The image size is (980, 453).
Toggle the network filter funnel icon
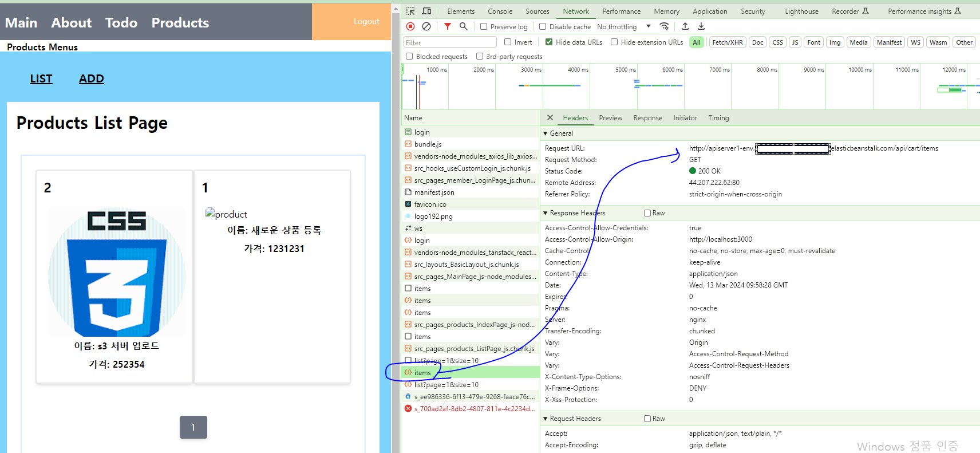(448, 26)
